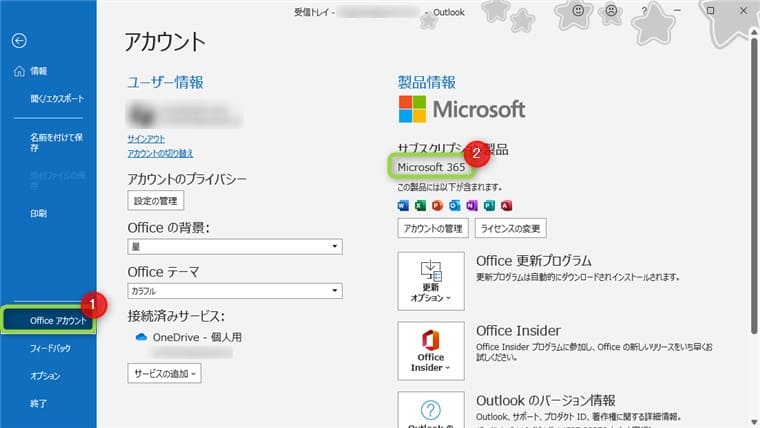Click the Access product icon

[x=506, y=206]
